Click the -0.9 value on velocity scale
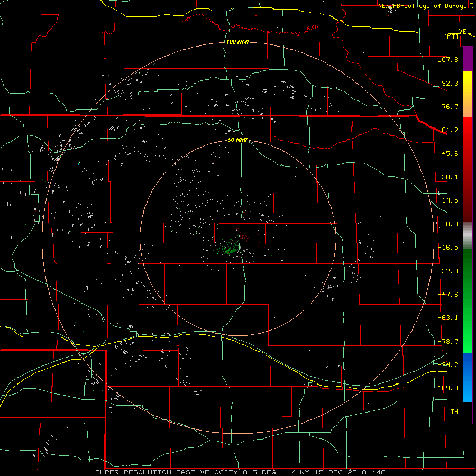Image resolution: width=476 pixels, height=476 pixels. point(450,224)
